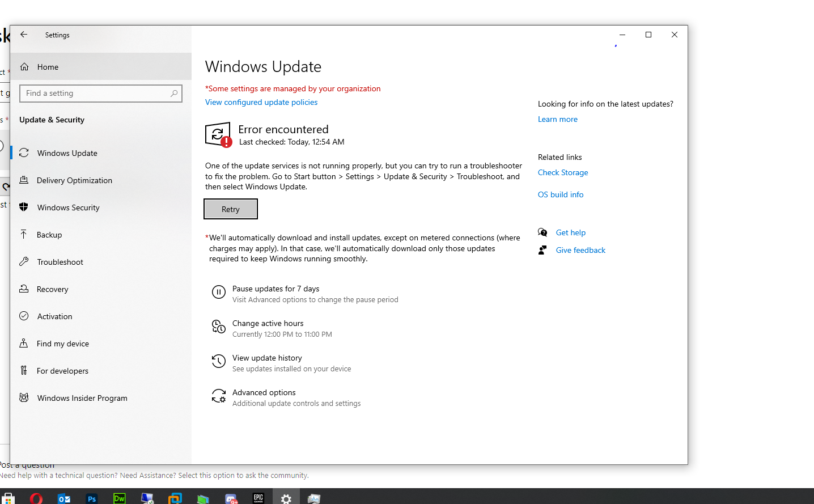Image resolution: width=814 pixels, height=504 pixels.
Task: Open Discord from the taskbar
Action: pos(231,498)
